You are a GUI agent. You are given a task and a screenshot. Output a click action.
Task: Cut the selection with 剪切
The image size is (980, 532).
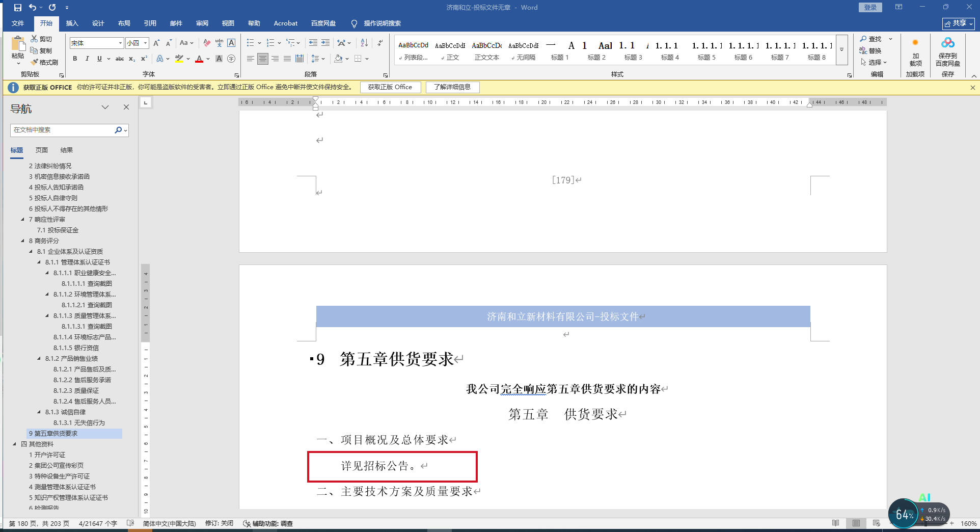coord(41,39)
